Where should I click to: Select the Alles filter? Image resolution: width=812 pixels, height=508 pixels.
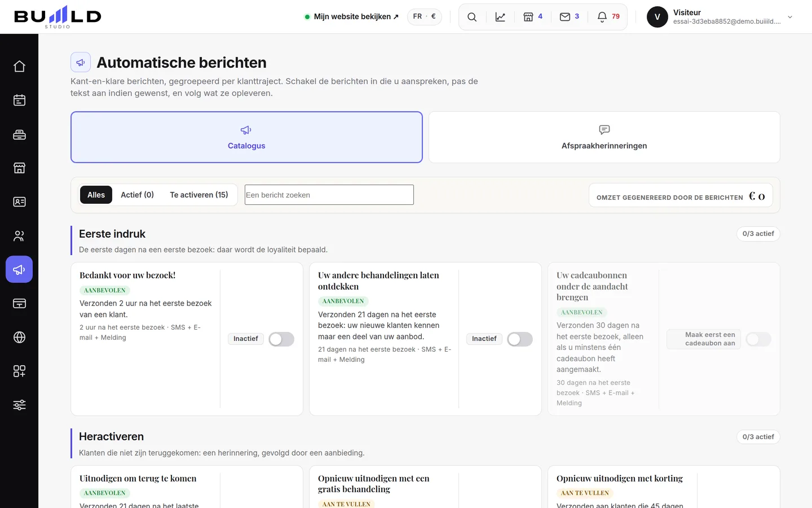pyautogui.click(x=96, y=195)
